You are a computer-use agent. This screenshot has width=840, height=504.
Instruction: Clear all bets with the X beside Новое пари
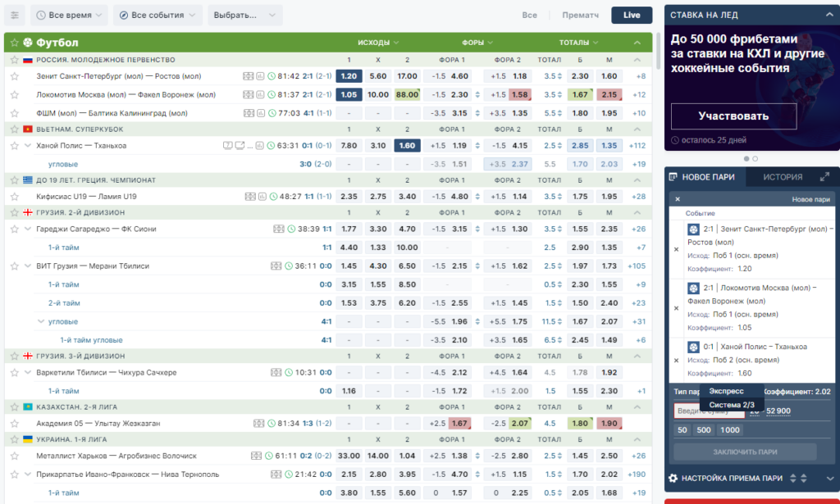677,199
